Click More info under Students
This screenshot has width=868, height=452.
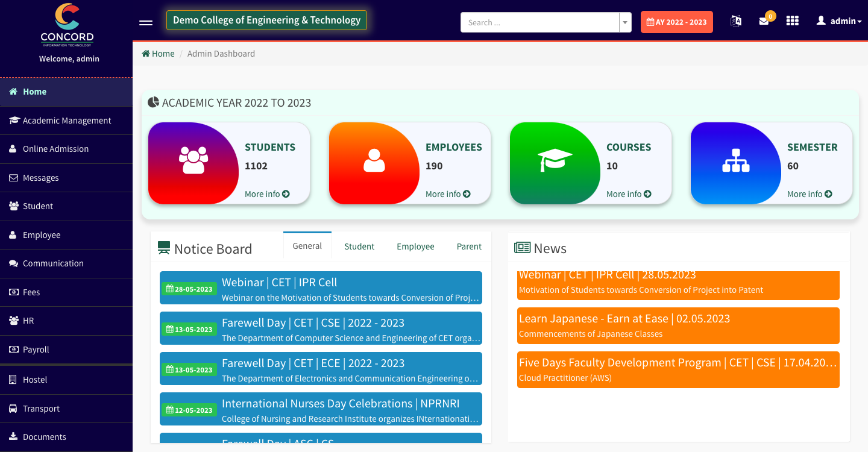(x=267, y=194)
